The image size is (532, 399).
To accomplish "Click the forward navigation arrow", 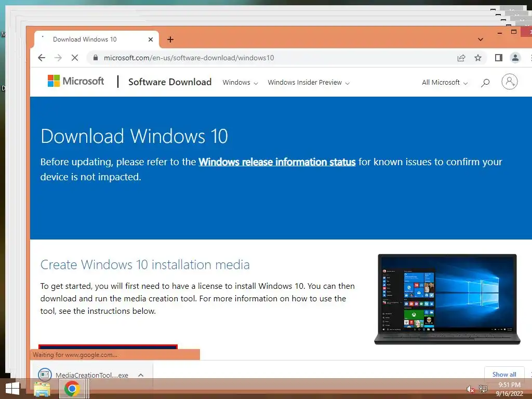I will [58, 58].
